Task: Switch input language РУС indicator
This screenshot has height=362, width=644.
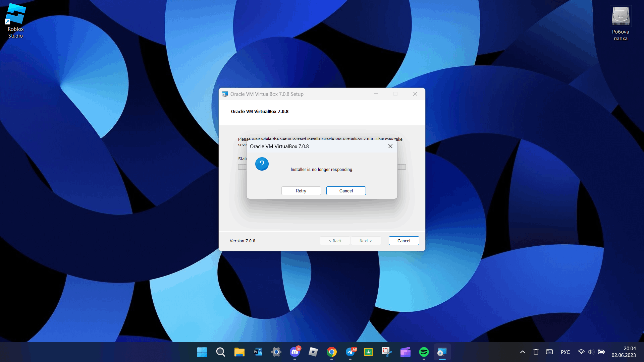Action: pos(565,352)
